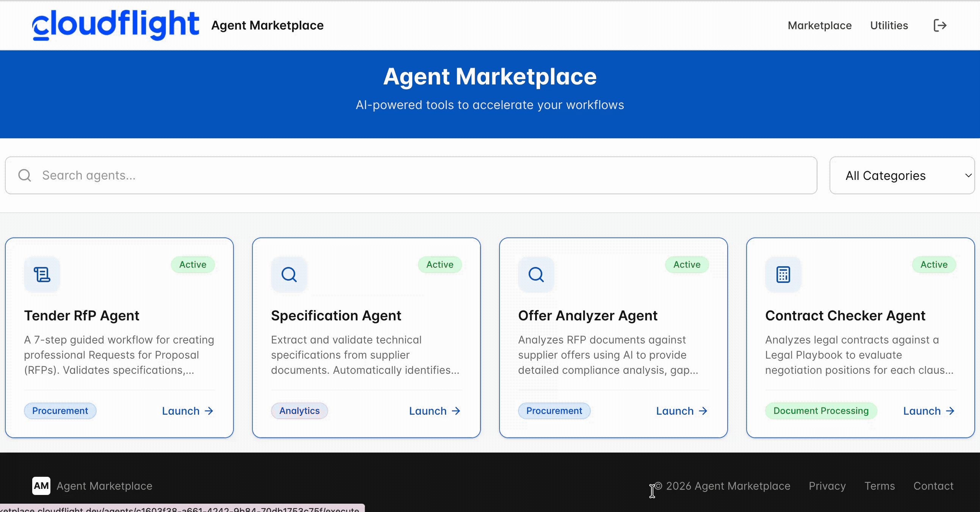Click the cloudflight logo
This screenshot has height=512, width=980.
(x=115, y=25)
